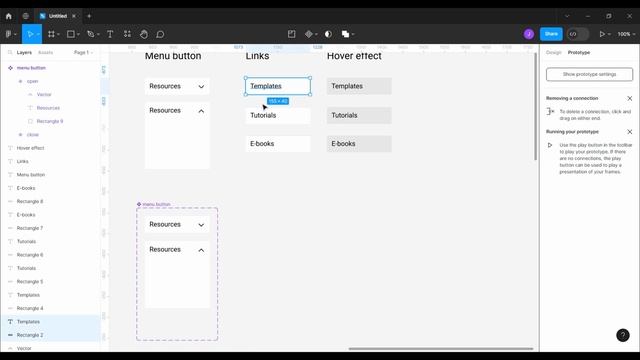
Task: Open the pen tools dropdown arrow
Action: pos(98,34)
